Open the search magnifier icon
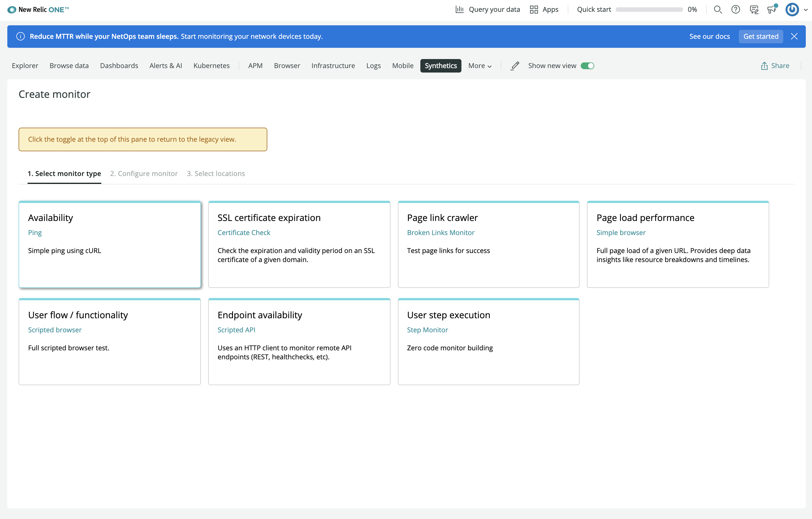 718,10
